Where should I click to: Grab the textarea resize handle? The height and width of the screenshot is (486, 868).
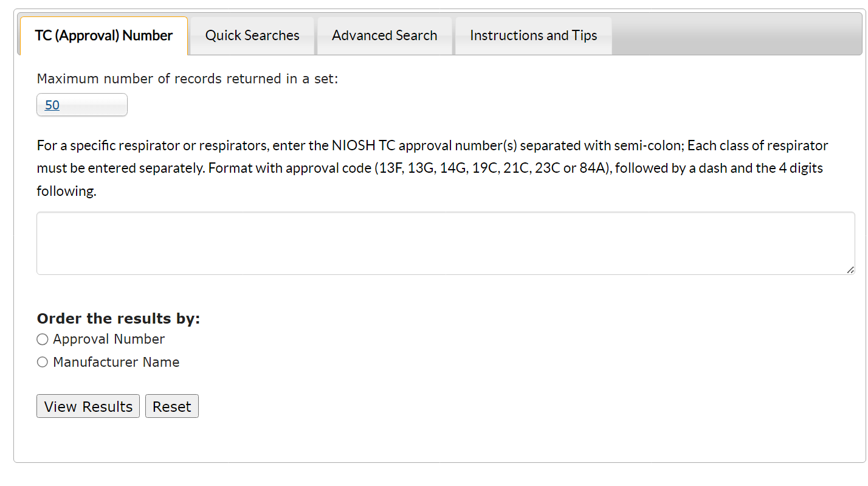850,269
